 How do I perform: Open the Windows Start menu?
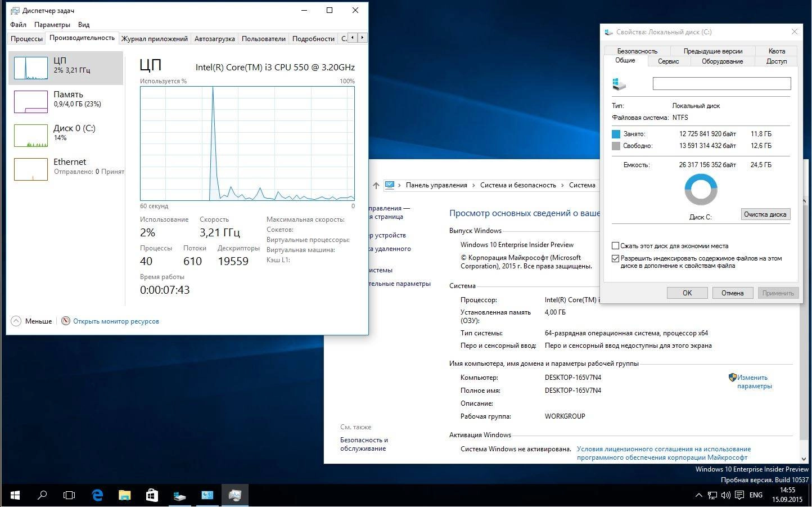point(15,495)
